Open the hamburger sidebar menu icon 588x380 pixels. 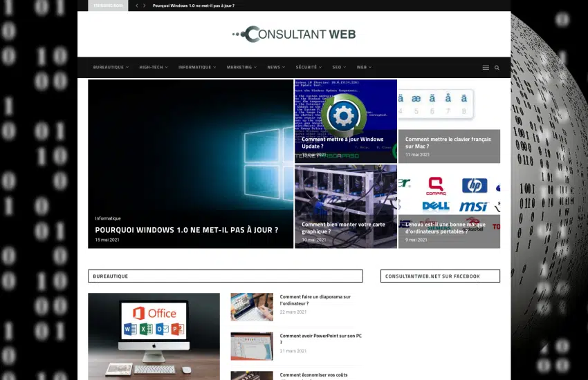pyautogui.click(x=486, y=68)
